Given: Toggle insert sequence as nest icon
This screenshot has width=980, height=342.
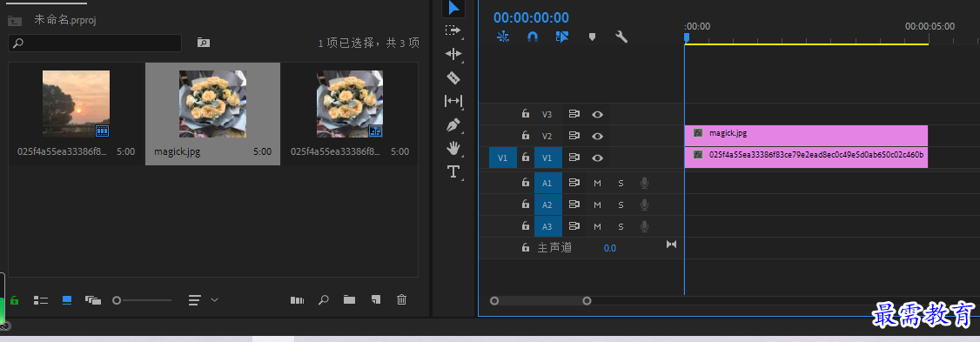Looking at the screenshot, I should 503,37.
